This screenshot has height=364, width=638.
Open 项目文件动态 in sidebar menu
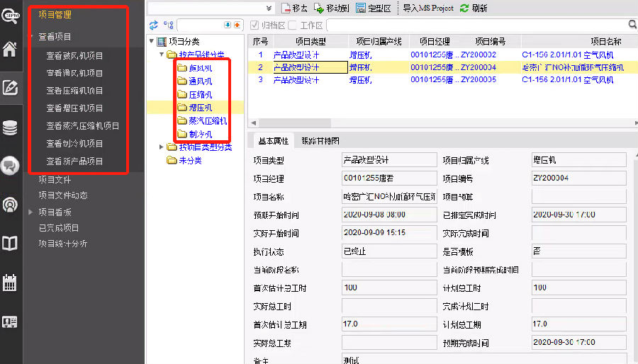click(62, 195)
